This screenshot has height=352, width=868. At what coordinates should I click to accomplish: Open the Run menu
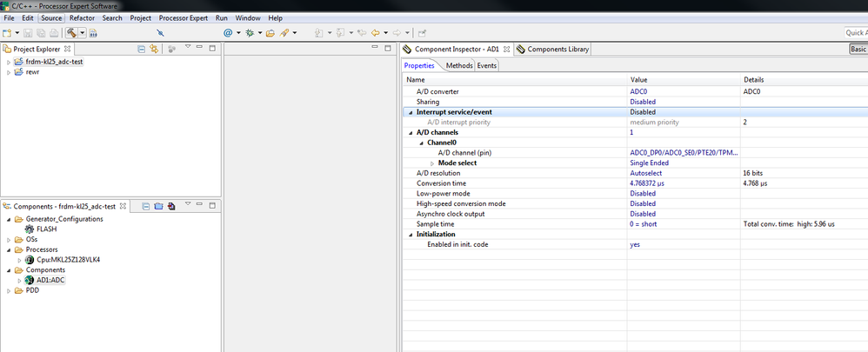point(222,17)
